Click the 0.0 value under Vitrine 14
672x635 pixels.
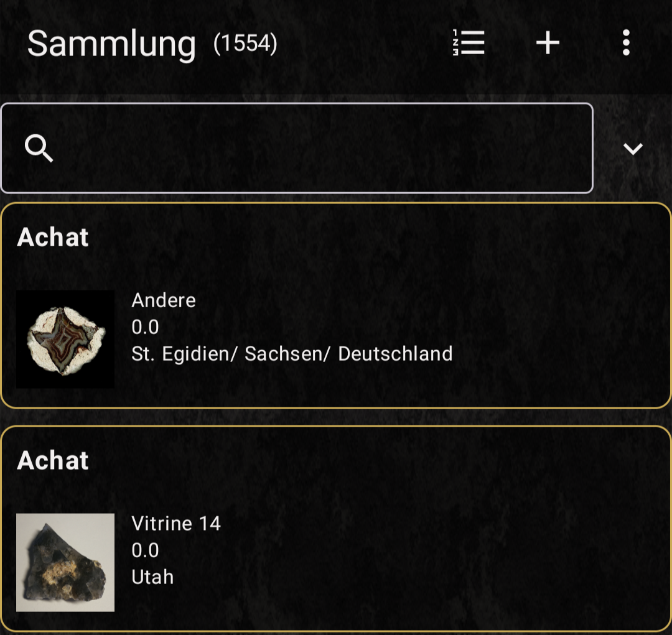point(145,550)
